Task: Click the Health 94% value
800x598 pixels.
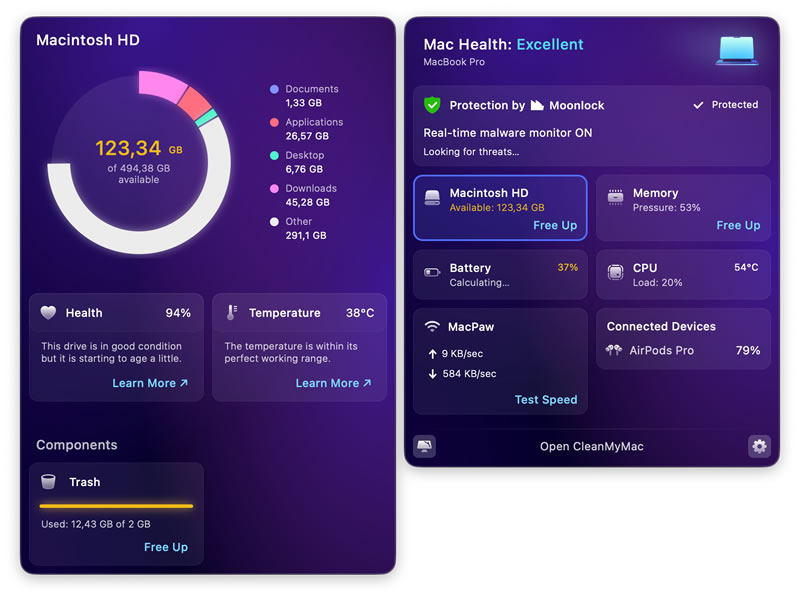Action: point(178,313)
